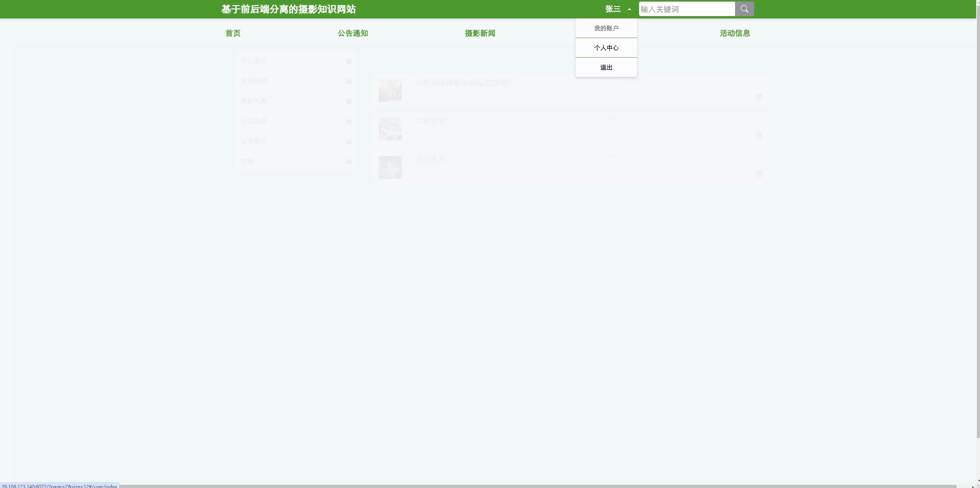This screenshot has height=488, width=980.
Task: Open thumbnail of 文章名称1 item
Action: [x=390, y=129]
